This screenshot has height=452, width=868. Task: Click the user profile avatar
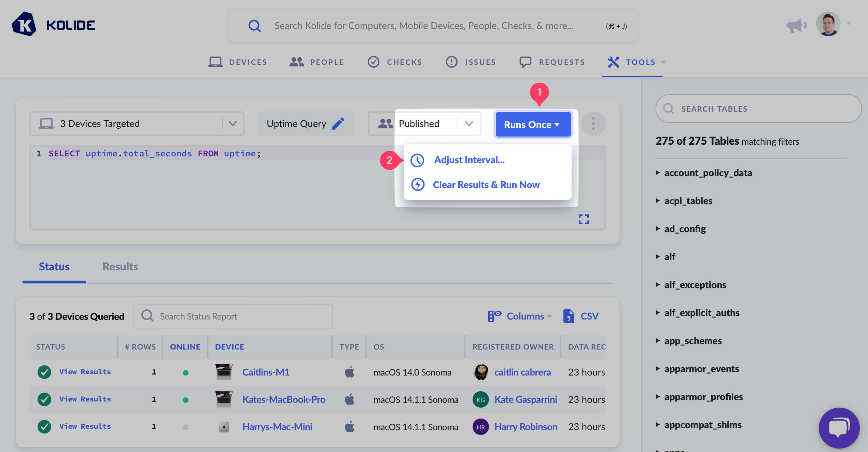tap(828, 24)
